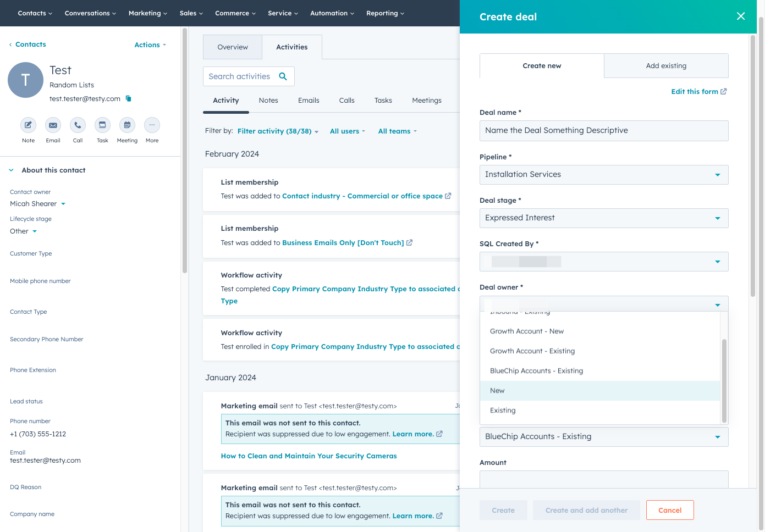Click the Email action icon
The height and width of the screenshot is (532, 765).
tap(53, 125)
